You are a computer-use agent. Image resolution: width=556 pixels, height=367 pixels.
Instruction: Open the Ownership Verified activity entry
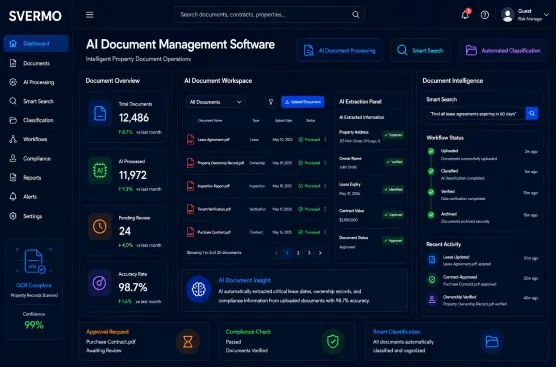tap(482, 300)
